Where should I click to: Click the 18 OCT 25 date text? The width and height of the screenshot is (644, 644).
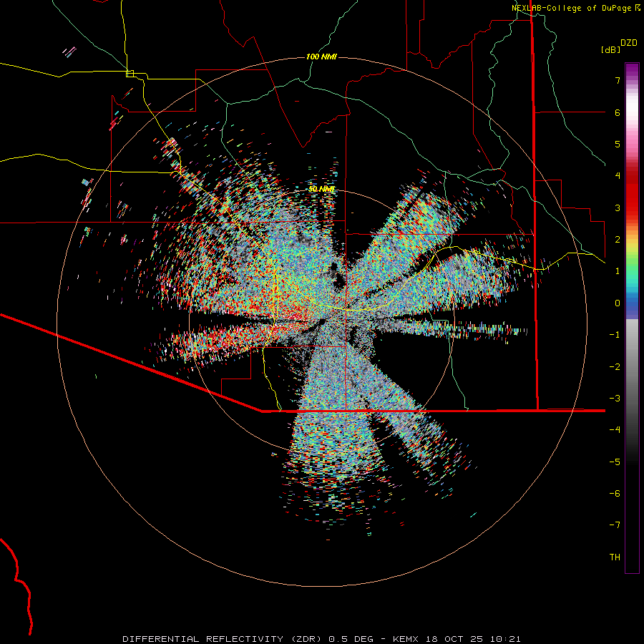coord(454,639)
